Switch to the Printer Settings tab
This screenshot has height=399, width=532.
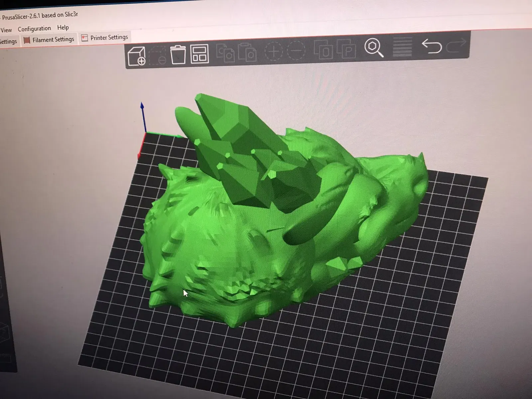pyautogui.click(x=105, y=38)
